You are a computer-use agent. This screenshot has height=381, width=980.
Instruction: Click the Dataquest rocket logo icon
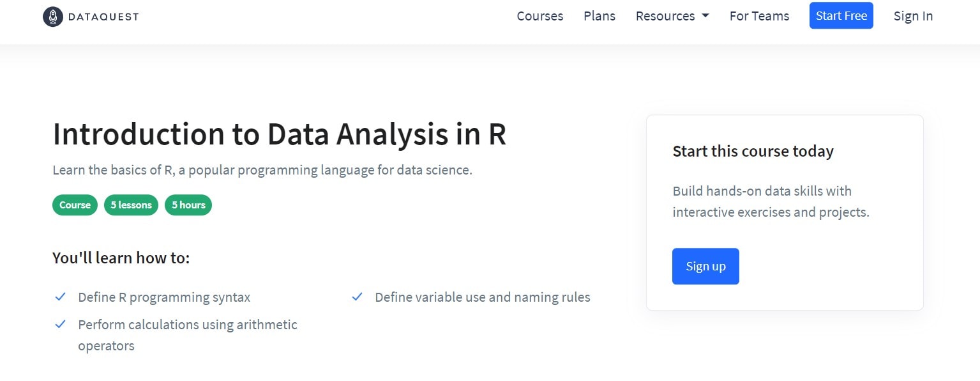click(52, 17)
